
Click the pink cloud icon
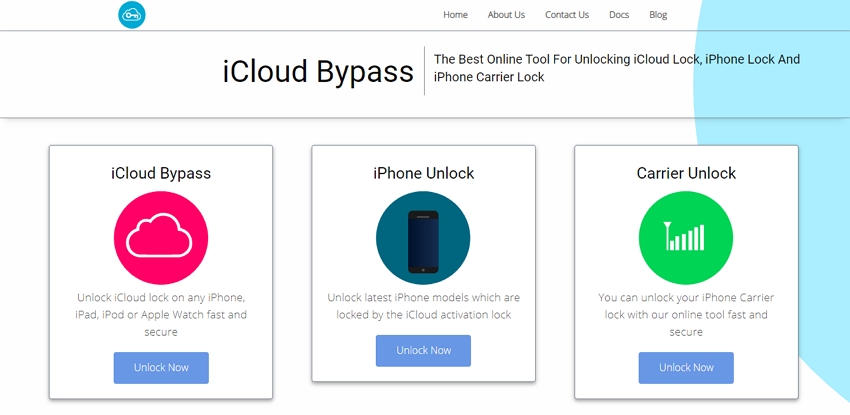tap(161, 238)
